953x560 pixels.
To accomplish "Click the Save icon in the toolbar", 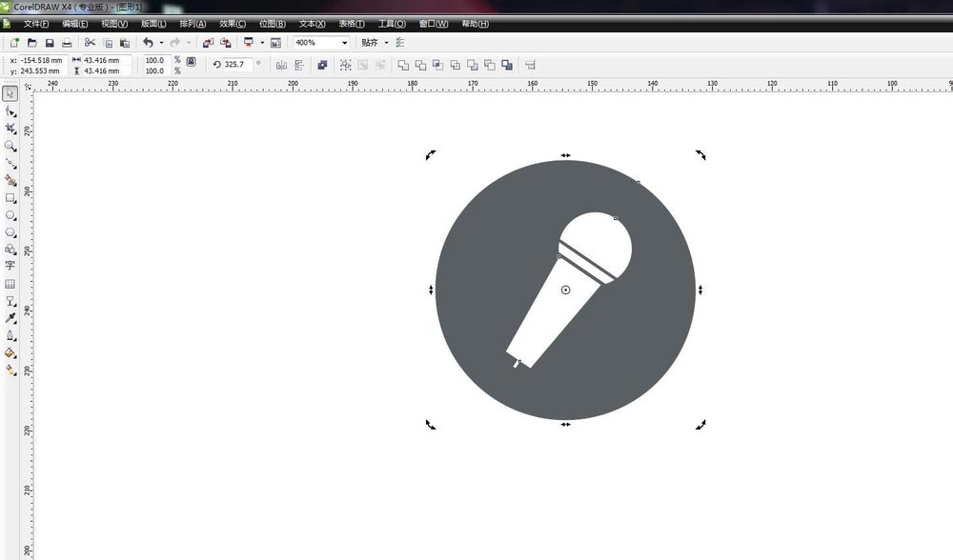I will 49,43.
